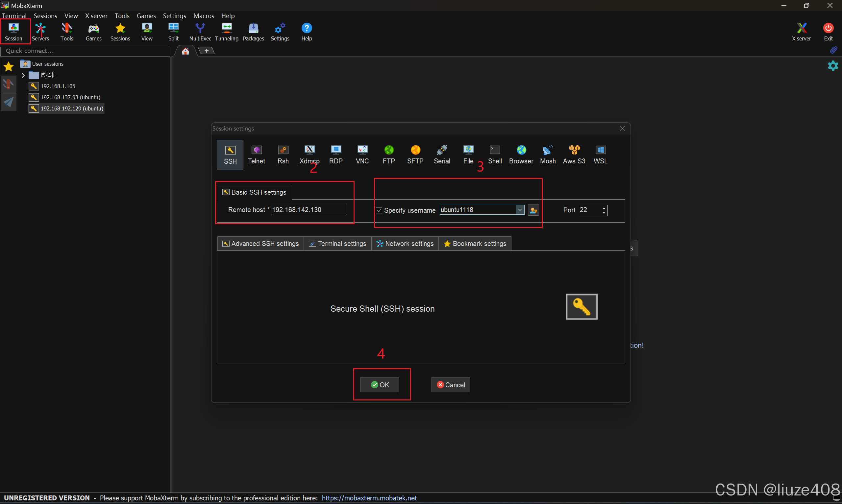This screenshot has height=504, width=842.
Task: Switch to Network settings tab
Action: pos(405,244)
